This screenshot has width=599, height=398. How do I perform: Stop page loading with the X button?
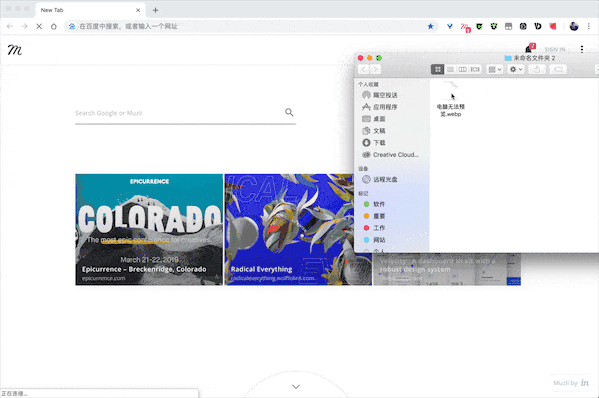pyautogui.click(x=39, y=26)
